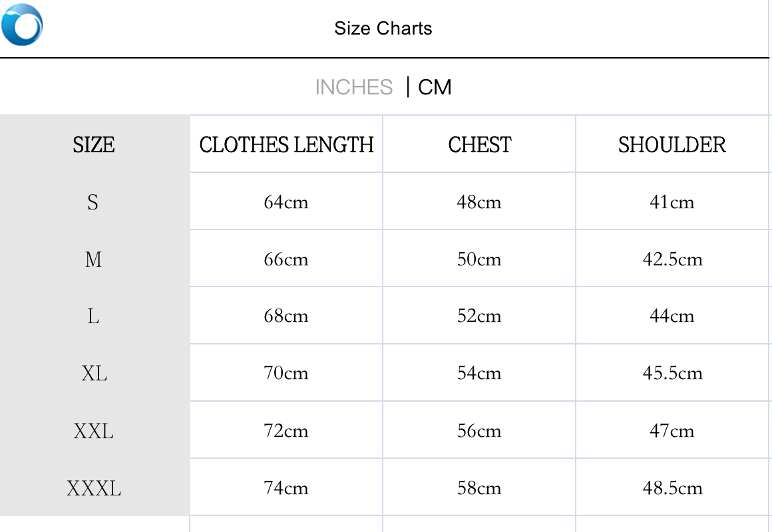Viewport: 772px width, 532px height.
Task: Click the SIZE column header
Action: [x=94, y=145]
